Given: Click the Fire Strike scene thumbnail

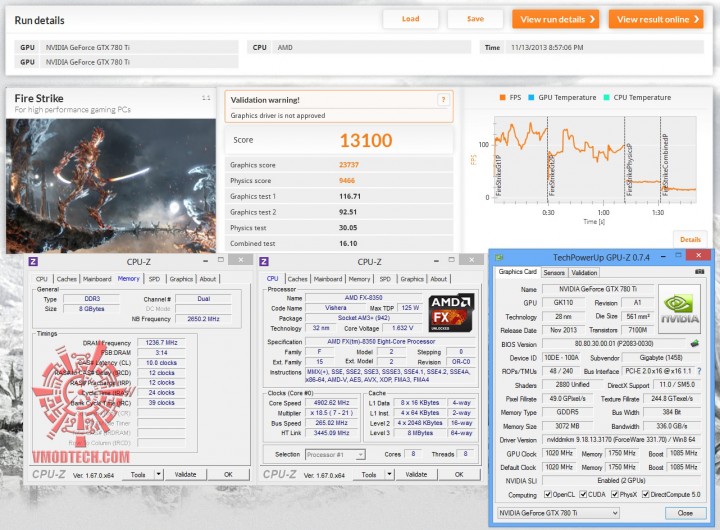Looking at the screenshot, I should pos(111,186).
